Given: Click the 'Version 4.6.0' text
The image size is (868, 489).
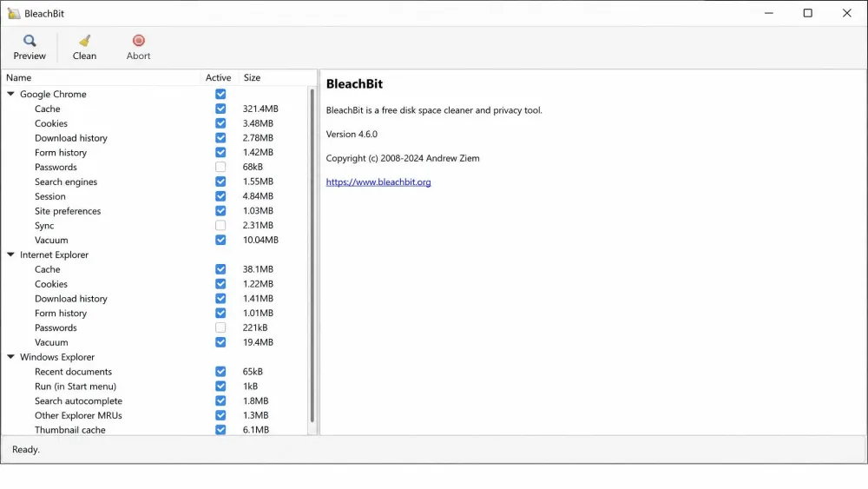Looking at the screenshot, I should tap(352, 134).
